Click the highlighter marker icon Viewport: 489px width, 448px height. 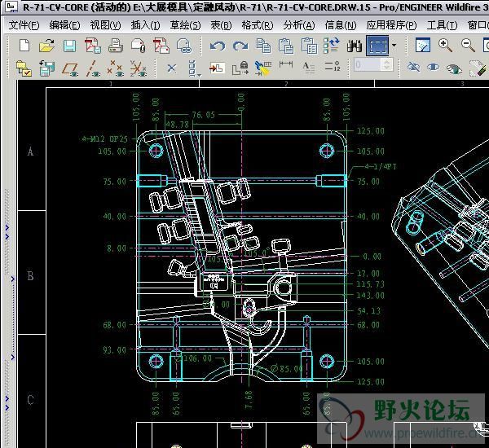pos(477,68)
